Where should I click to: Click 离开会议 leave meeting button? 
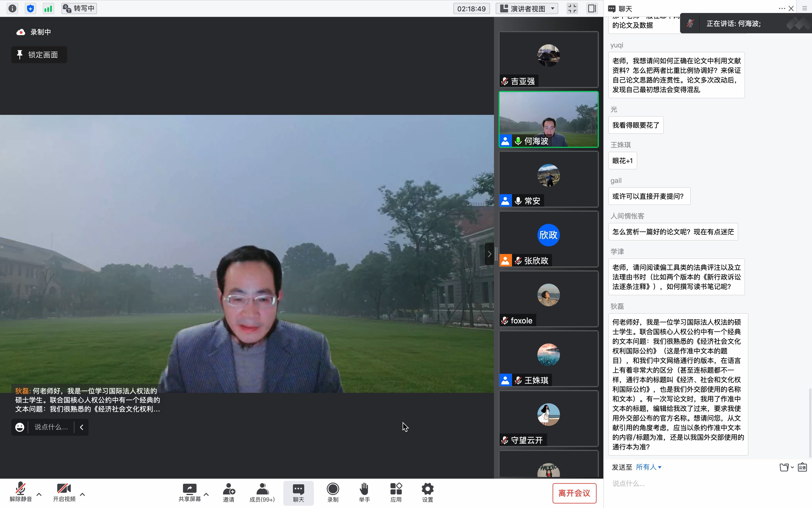pos(574,493)
